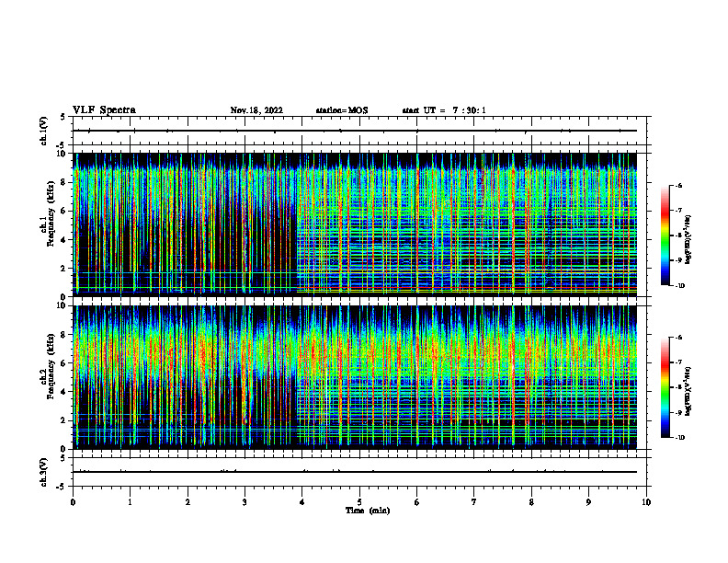This screenshot has width=728, height=563.
Task: Click the "station=MOS" header label
Action: (342, 110)
